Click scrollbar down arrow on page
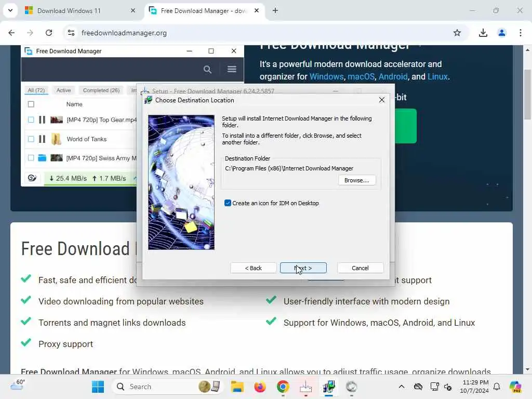 (x=527, y=369)
